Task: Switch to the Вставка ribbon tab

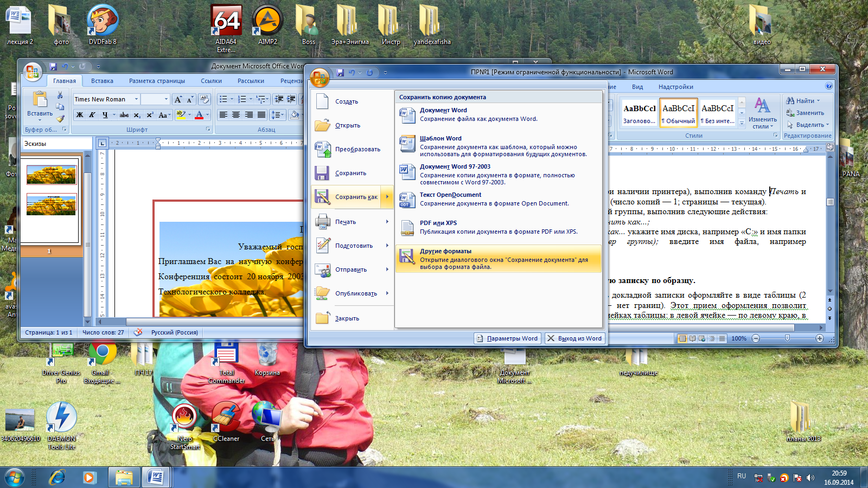Action: pos(102,81)
